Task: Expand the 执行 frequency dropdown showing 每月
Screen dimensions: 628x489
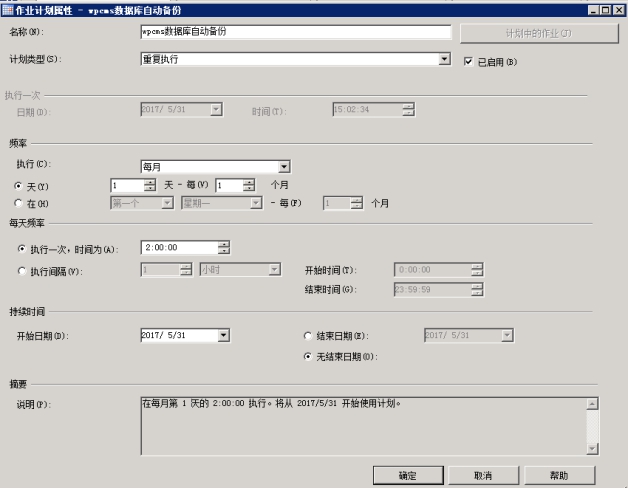Action: coord(284,167)
